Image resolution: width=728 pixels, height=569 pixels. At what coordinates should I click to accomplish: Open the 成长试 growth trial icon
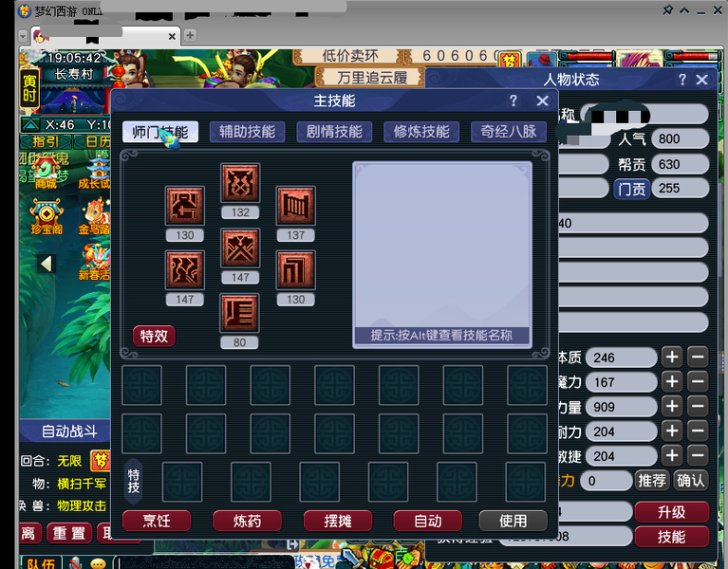[94, 172]
